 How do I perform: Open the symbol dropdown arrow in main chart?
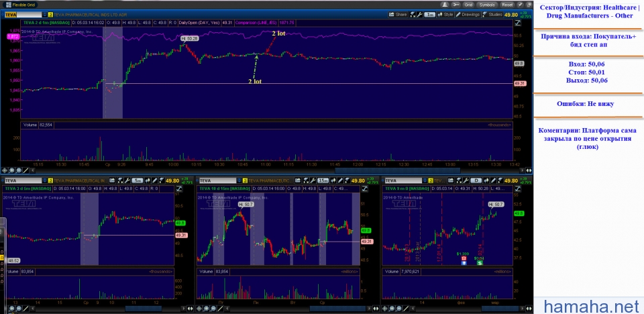point(44,14)
